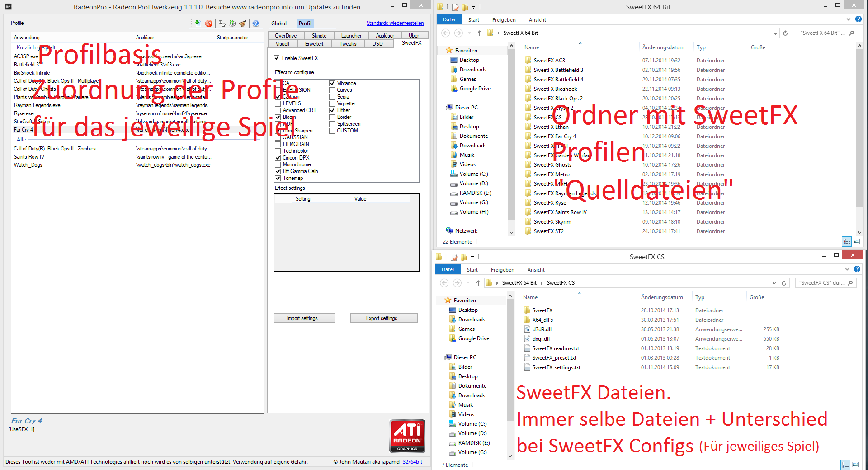Select Google Drive in SweetFX CS navigation pane
The image size is (868, 470).
473,338
